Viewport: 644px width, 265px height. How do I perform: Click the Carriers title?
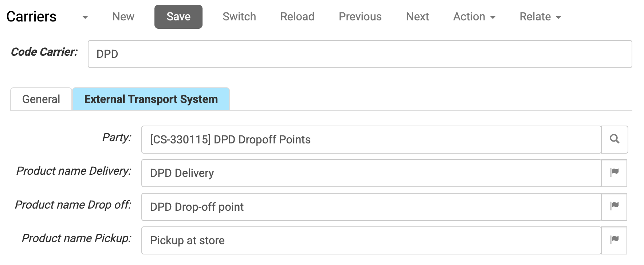coord(31,17)
